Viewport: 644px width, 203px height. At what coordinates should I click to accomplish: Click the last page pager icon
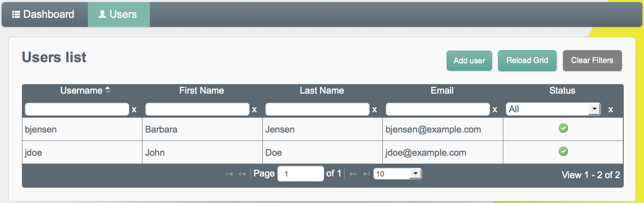pos(366,174)
